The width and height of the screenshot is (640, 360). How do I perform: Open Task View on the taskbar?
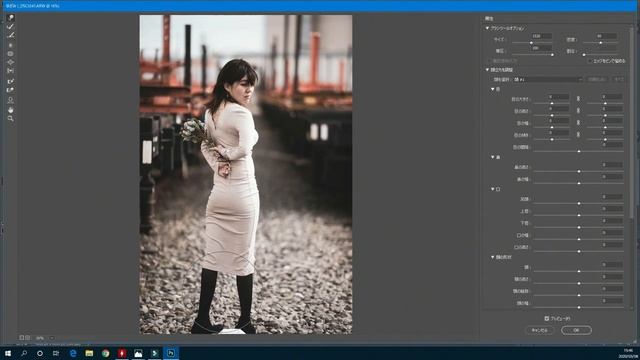56,353
